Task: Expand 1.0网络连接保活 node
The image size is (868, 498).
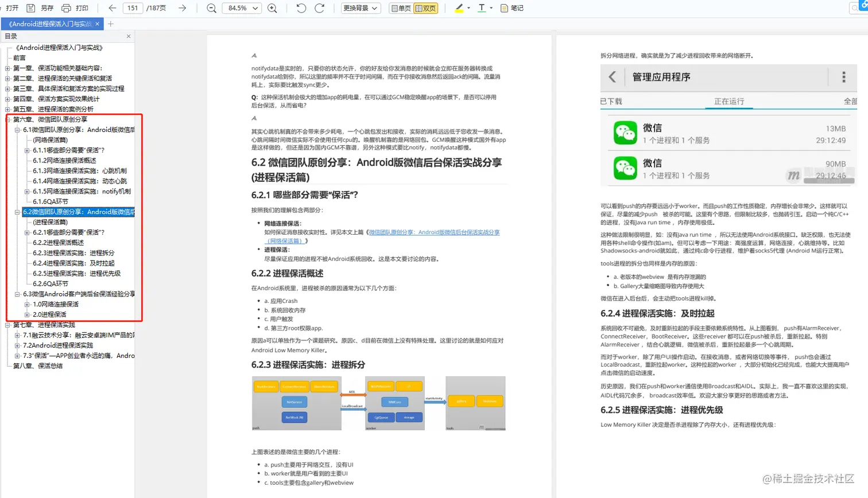Action: [x=27, y=305]
